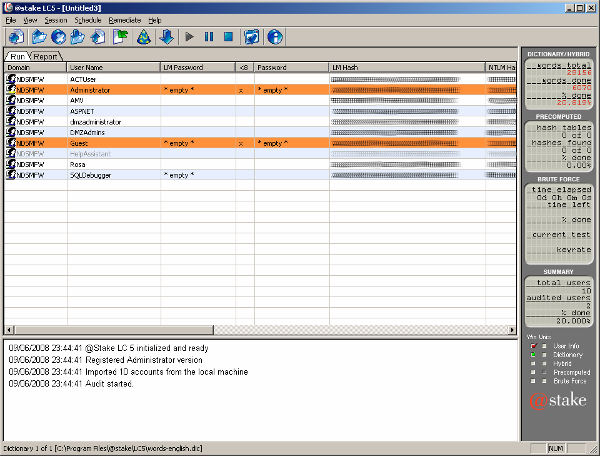Viewport: 600px width, 456px height.
Task: Click the user icon in DMZAdmins row
Action: click(11, 132)
